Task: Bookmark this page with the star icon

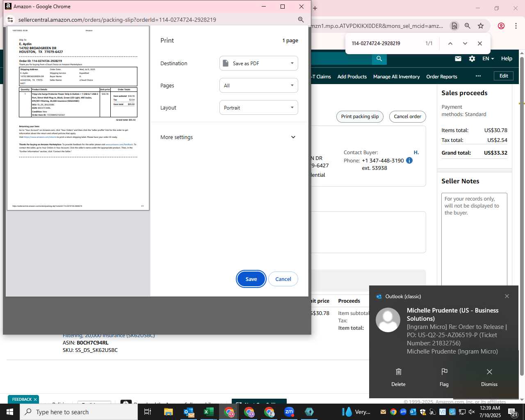Action: click(481, 26)
